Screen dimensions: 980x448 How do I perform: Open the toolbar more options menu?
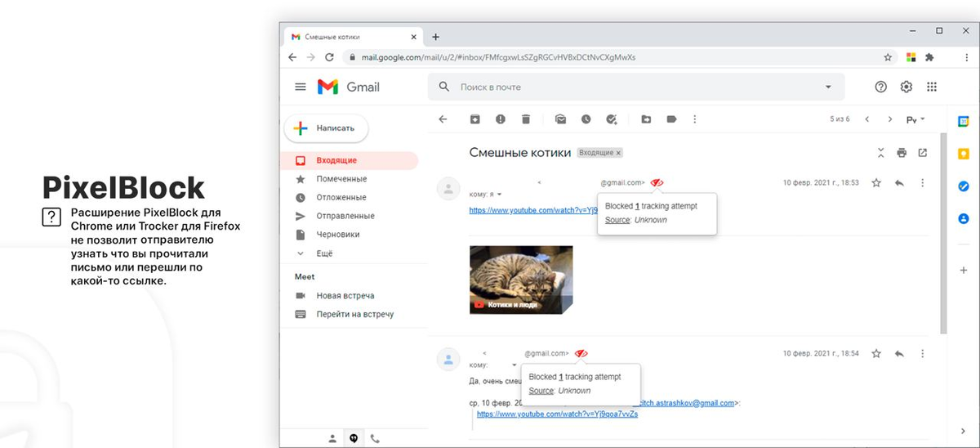[x=695, y=119]
